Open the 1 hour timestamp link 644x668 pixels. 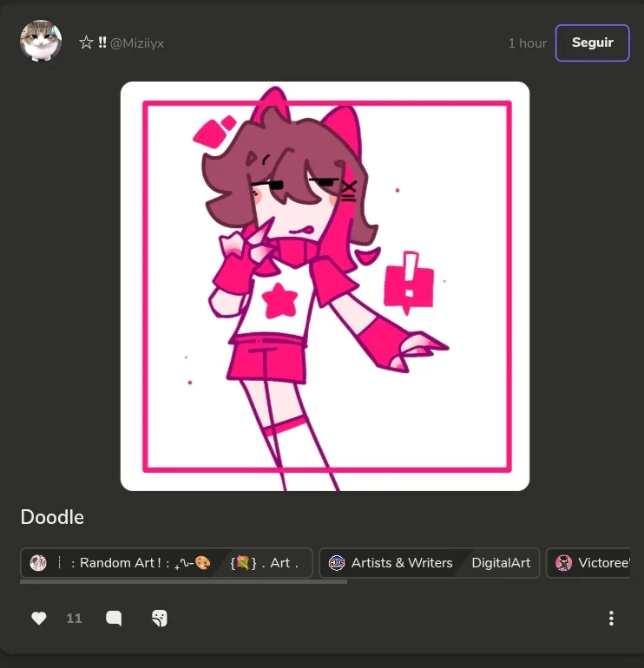(527, 43)
